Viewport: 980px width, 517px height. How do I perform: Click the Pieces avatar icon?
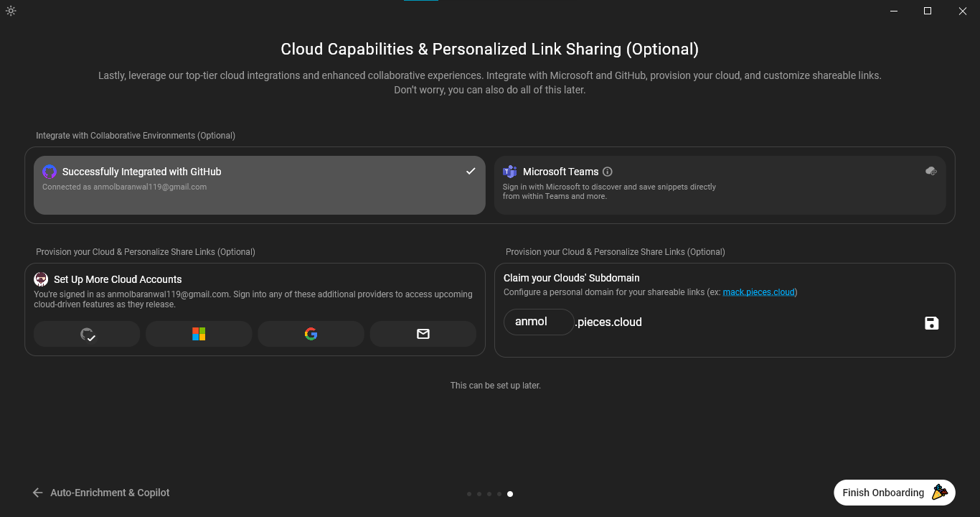pos(41,279)
